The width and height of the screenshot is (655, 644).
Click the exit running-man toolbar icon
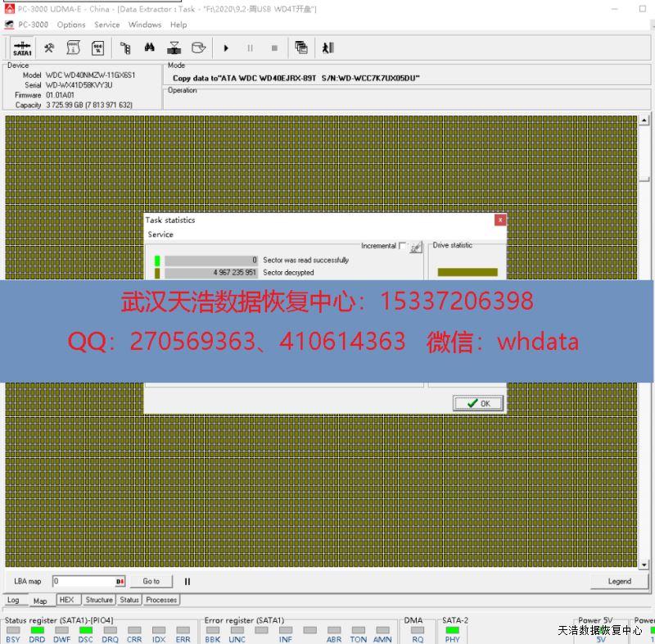tap(327, 48)
